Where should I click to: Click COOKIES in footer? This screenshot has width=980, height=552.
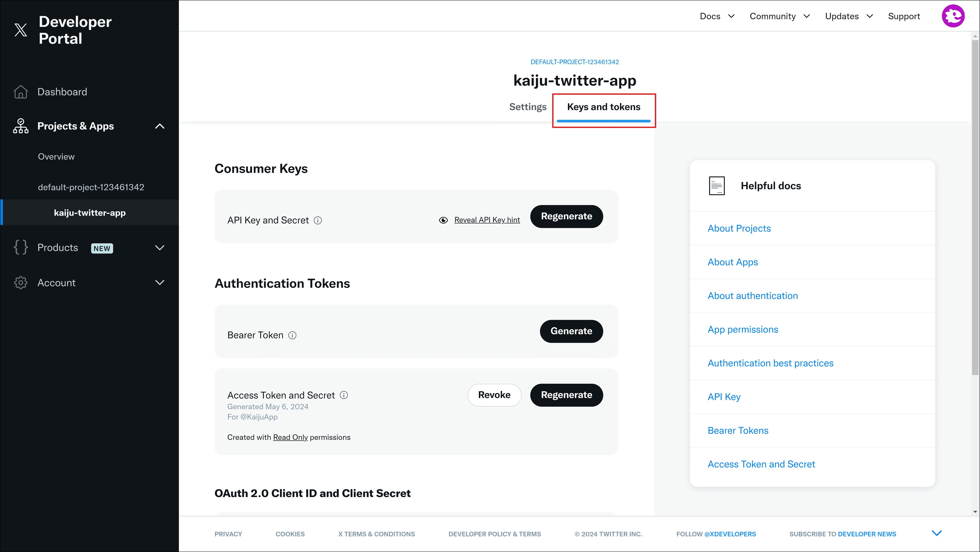point(290,534)
